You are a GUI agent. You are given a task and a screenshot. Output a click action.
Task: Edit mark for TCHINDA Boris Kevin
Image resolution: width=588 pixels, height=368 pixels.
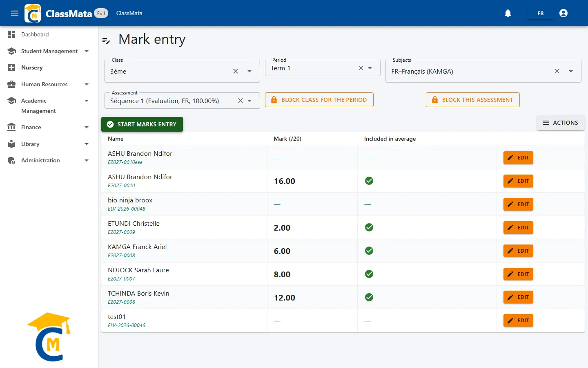[x=518, y=297]
